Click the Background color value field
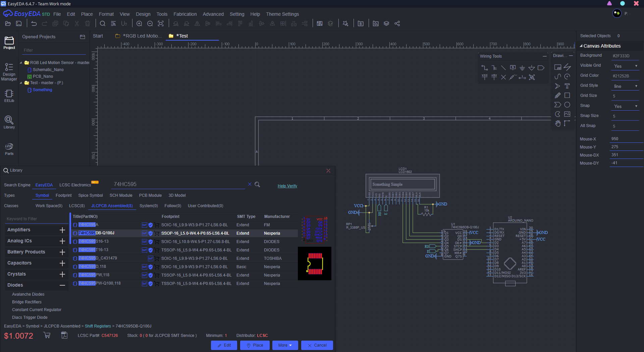 625,56
